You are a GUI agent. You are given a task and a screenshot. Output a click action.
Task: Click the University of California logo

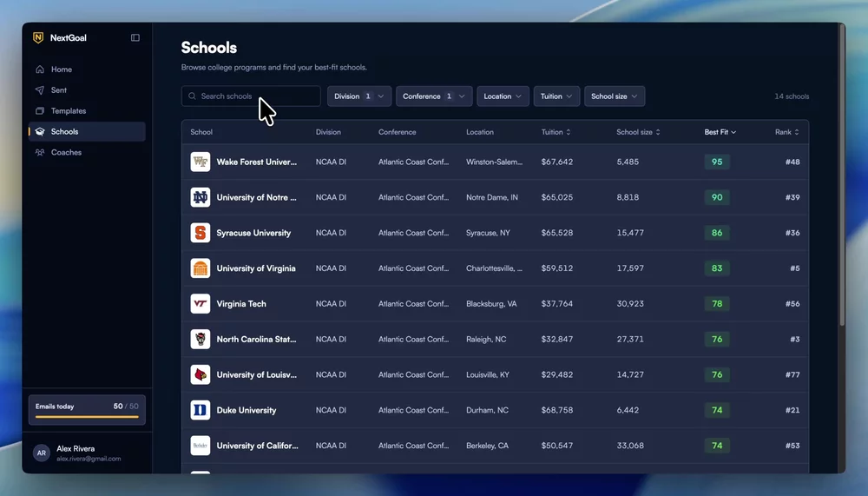tap(201, 446)
